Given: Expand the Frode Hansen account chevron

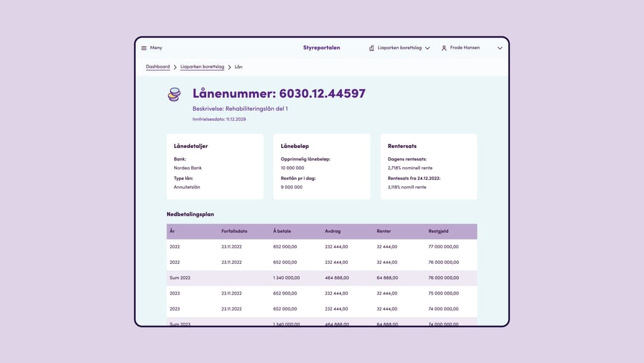Looking at the screenshot, I should 500,48.
